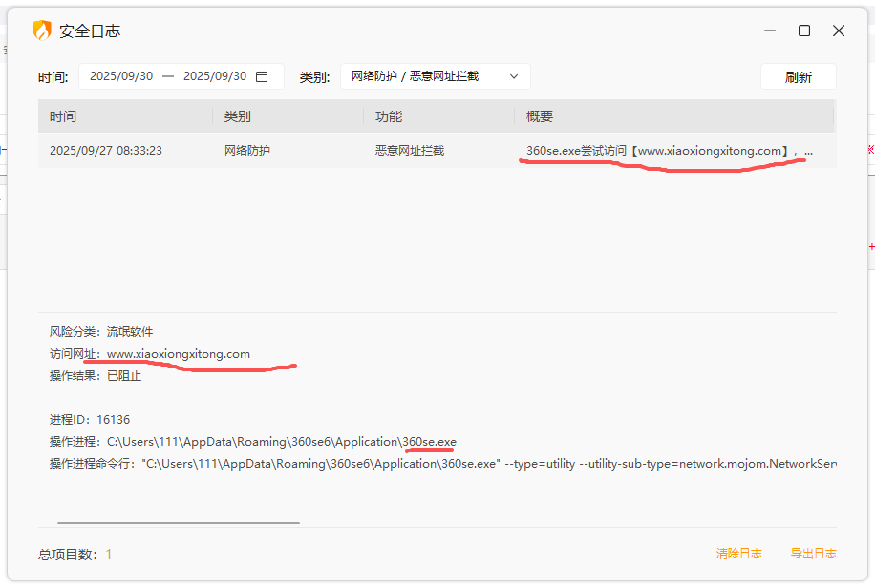Click the 清除日志 link
The image size is (875, 588).
(738, 554)
